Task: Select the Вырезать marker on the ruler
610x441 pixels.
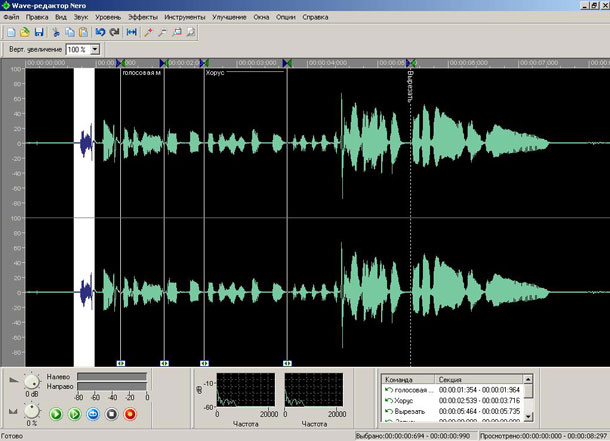Action: tap(410, 63)
